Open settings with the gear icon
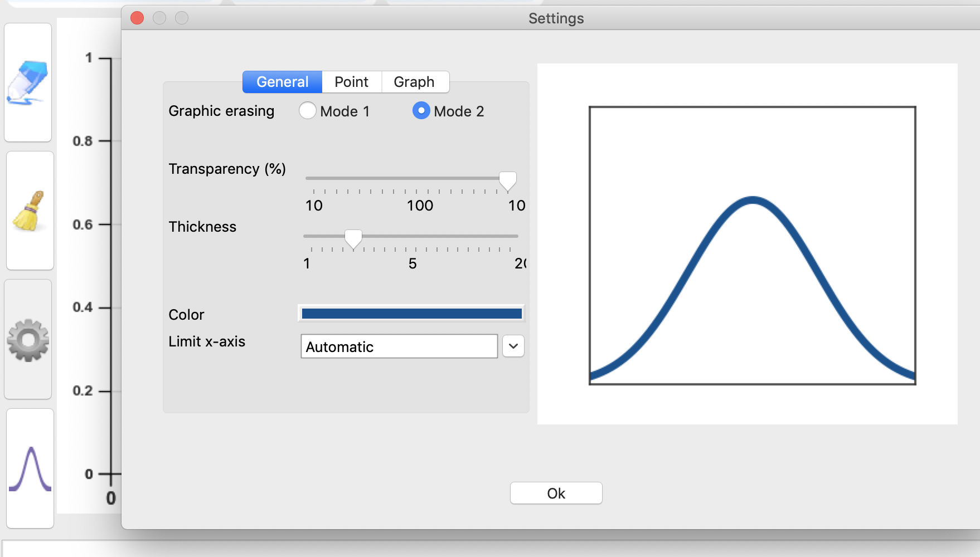Image resolution: width=980 pixels, height=557 pixels. pos(28,340)
